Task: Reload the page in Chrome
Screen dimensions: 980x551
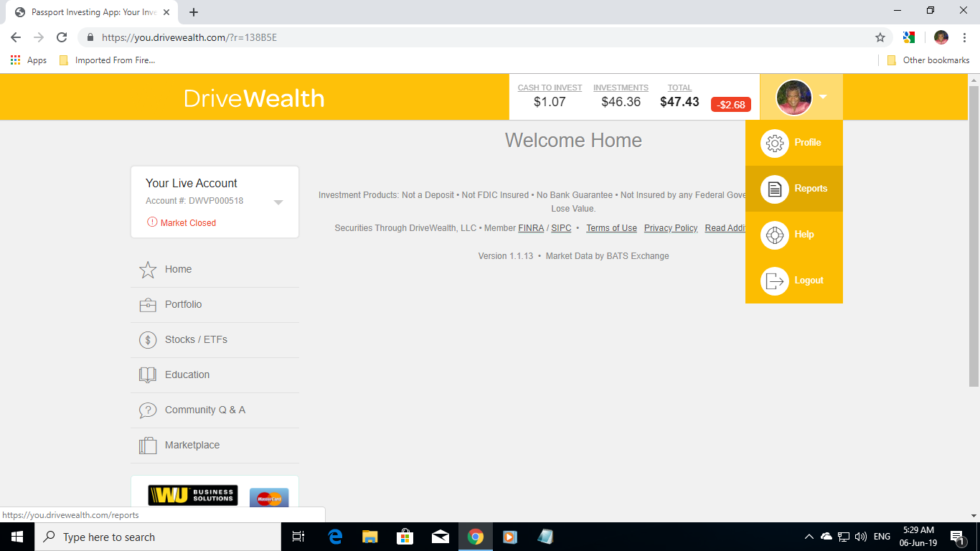Action: pyautogui.click(x=62, y=37)
